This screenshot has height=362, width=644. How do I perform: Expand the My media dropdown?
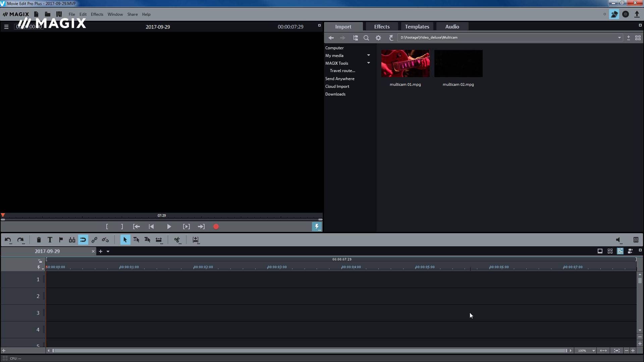pos(368,55)
